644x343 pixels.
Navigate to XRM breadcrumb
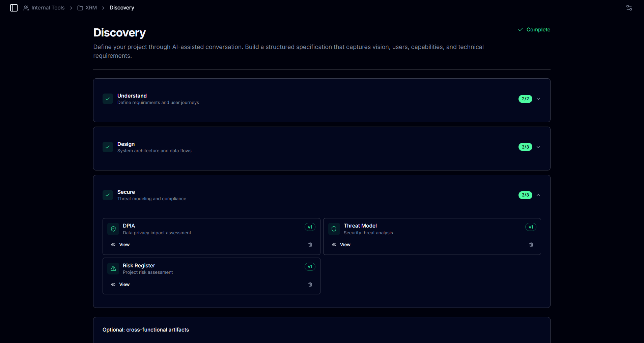coord(91,8)
